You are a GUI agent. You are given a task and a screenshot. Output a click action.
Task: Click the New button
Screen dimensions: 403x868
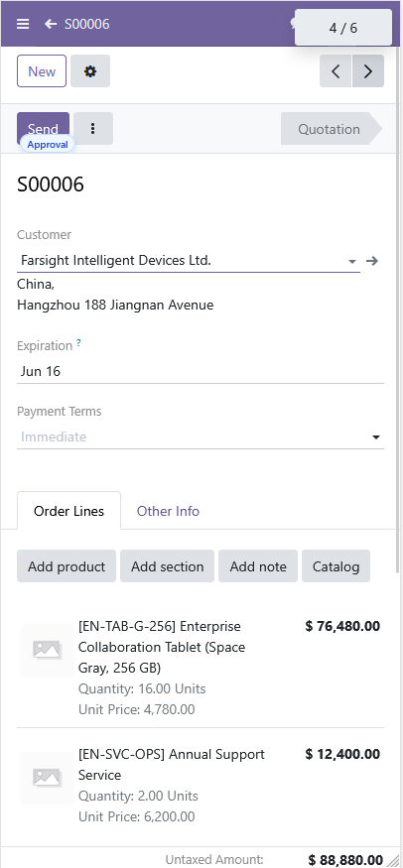42,70
